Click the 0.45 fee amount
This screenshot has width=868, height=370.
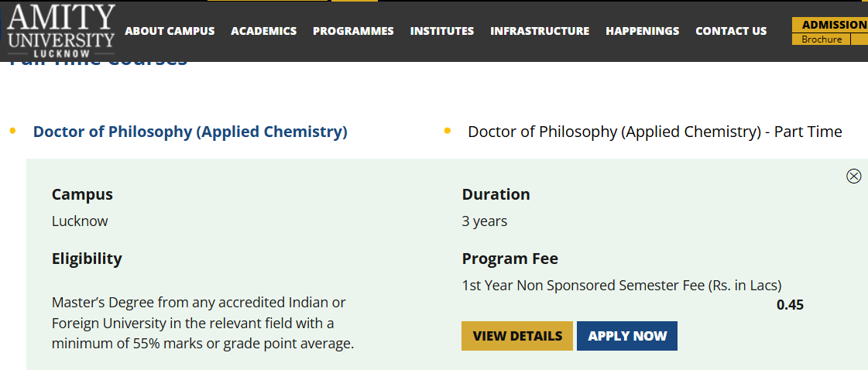[x=790, y=305]
